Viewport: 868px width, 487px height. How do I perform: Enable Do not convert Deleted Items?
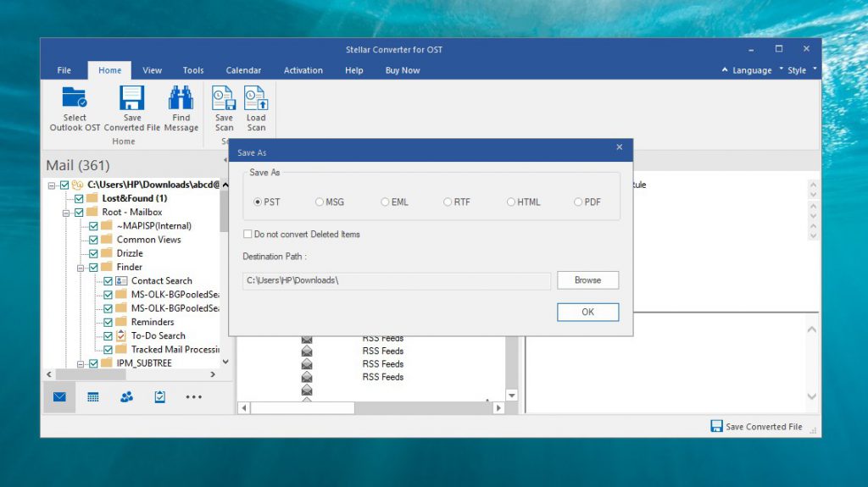point(248,234)
